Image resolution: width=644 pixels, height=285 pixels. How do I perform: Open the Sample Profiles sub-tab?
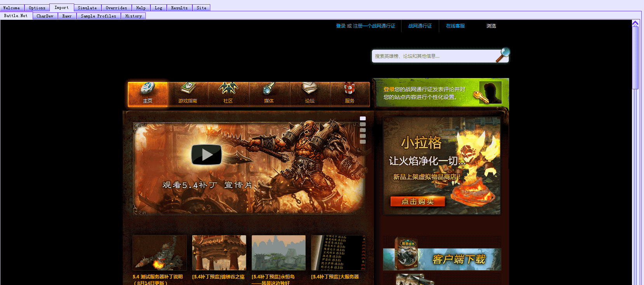point(98,16)
